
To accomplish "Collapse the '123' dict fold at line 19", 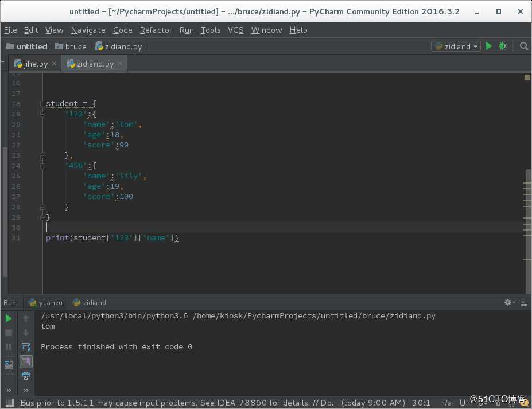I will point(42,114).
